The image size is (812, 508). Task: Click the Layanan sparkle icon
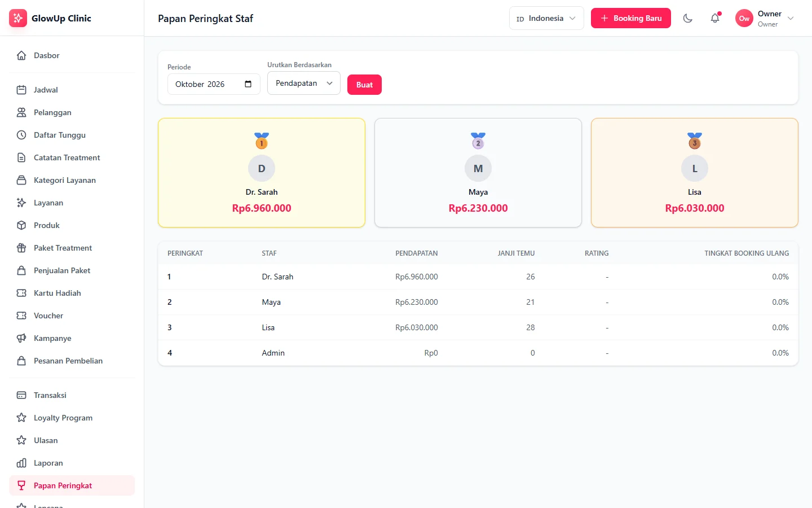[x=21, y=203]
